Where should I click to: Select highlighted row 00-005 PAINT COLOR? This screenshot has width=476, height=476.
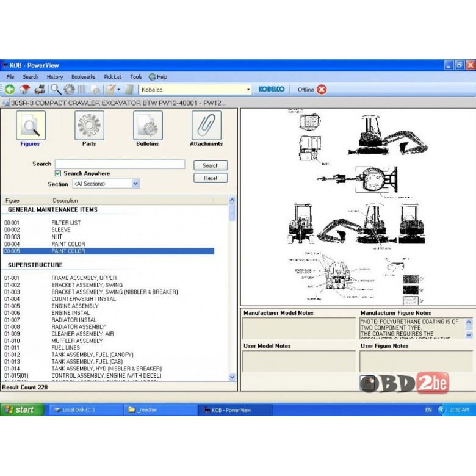point(109,251)
